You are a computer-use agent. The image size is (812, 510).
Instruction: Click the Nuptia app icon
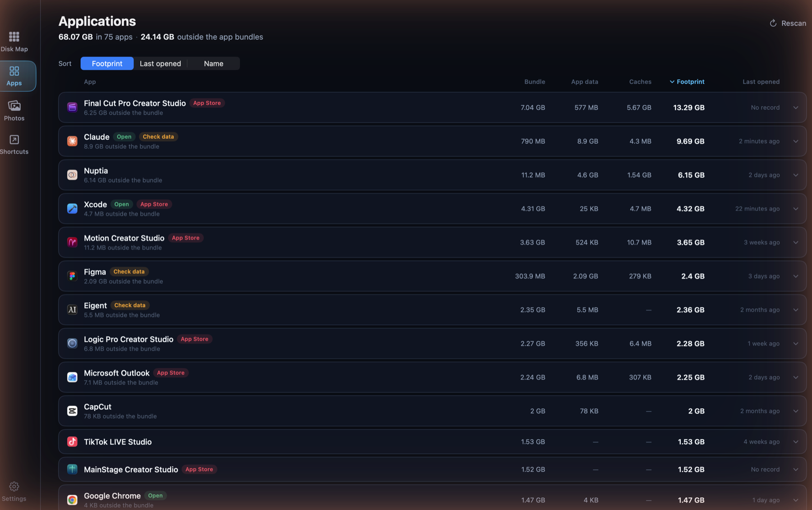(x=72, y=175)
